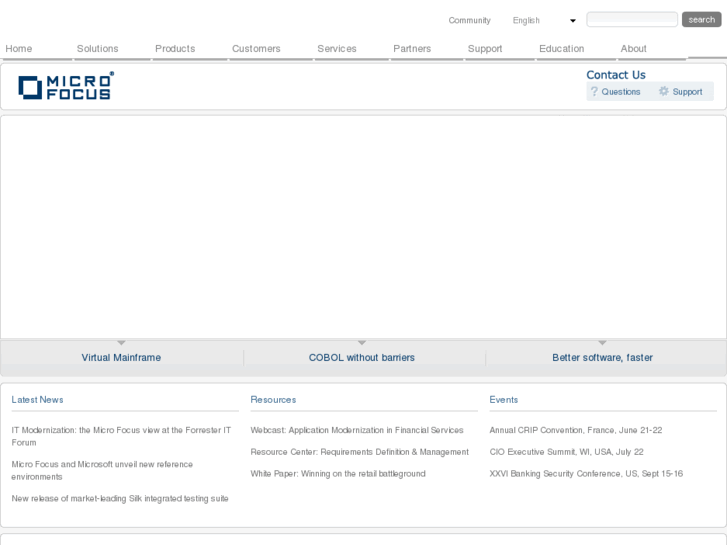
Task: Open the Annual CRIP Convention event
Action: tap(576, 430)
